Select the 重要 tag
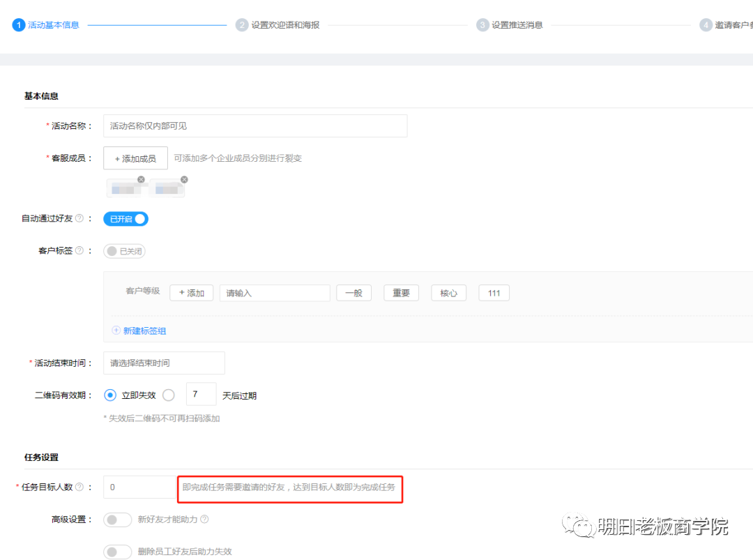Image resolution: width=753 pixels, height=560 pixels. pyautogui.click(x=402, y=293)
